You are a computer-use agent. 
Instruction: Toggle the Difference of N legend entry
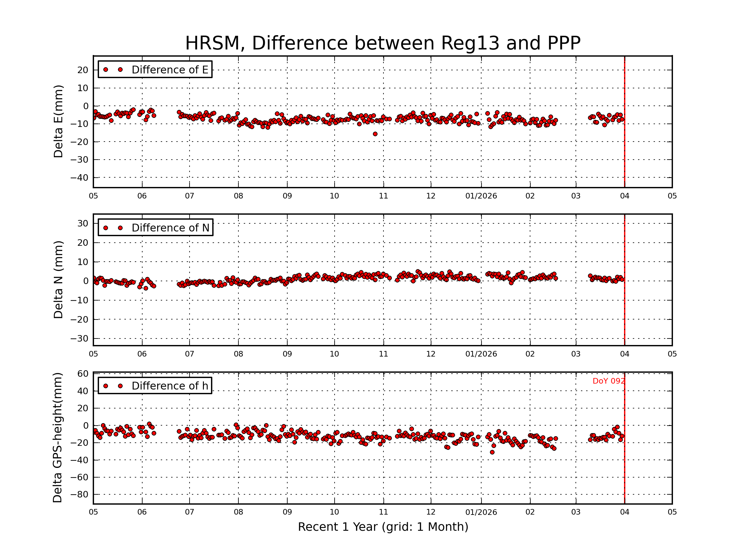click(171, 228)
